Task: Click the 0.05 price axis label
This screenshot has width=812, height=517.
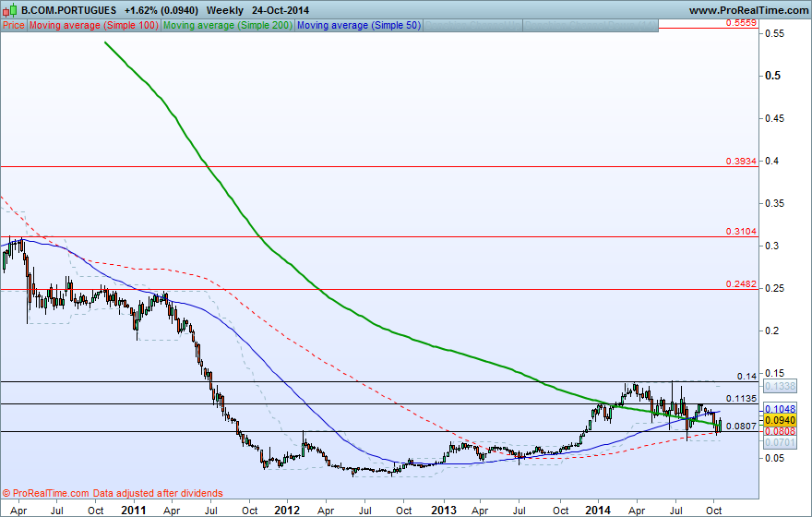Action: (775, 458)
